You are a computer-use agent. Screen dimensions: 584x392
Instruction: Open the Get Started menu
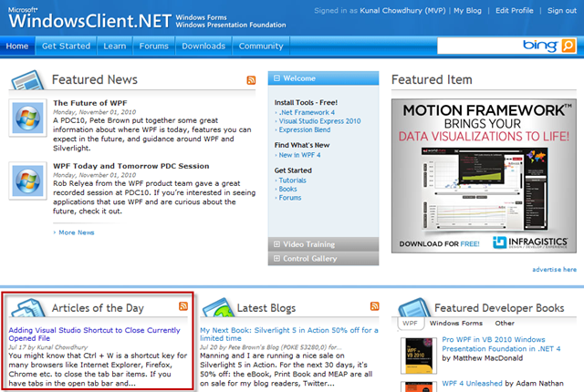pyautogui.click(x=66, y=46)
